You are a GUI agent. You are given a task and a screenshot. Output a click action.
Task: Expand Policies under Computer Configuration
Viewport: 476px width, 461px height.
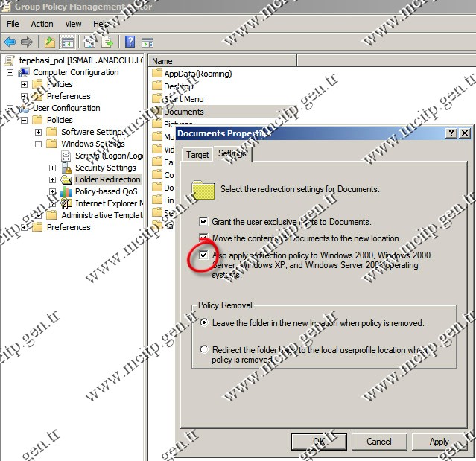point(25,84)
